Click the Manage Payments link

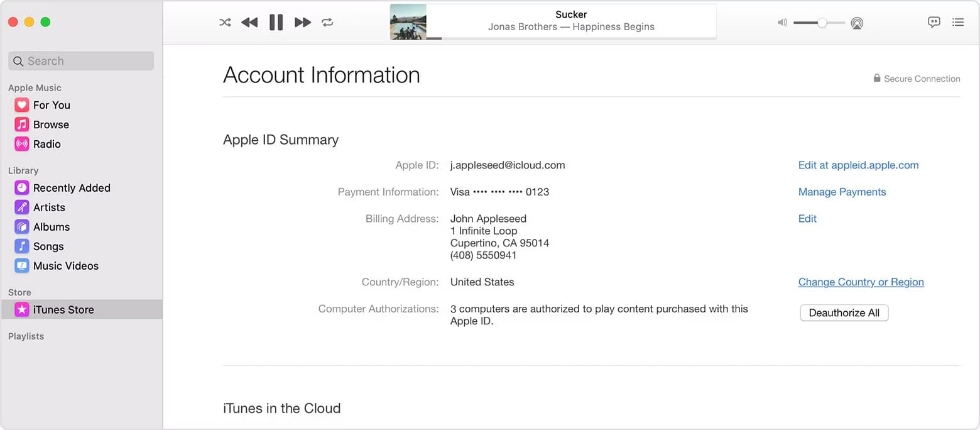(842, 192)
